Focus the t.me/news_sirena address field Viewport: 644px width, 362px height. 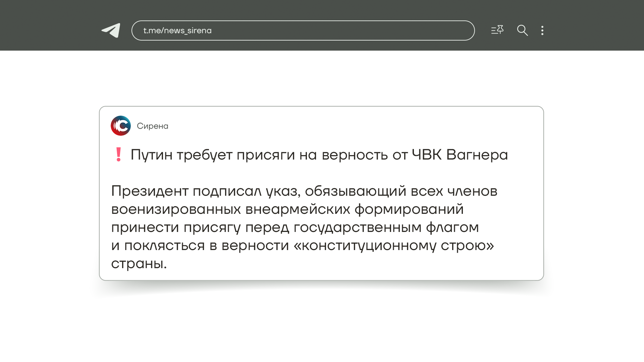coord(303,31)
